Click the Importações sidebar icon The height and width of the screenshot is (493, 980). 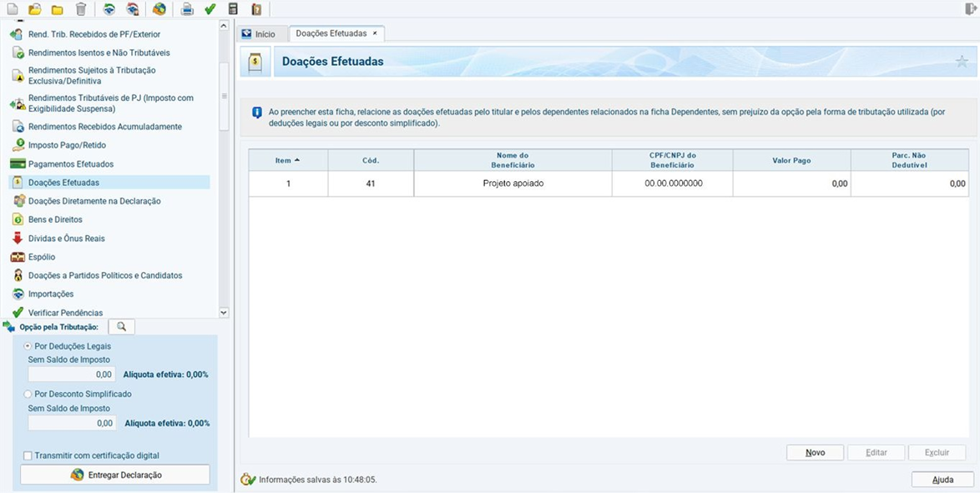point(18,294)
